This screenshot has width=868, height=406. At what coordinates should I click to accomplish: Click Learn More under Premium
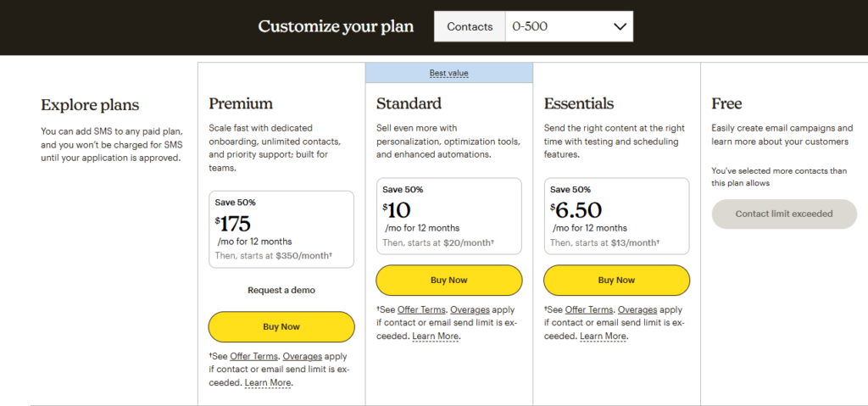268,383
